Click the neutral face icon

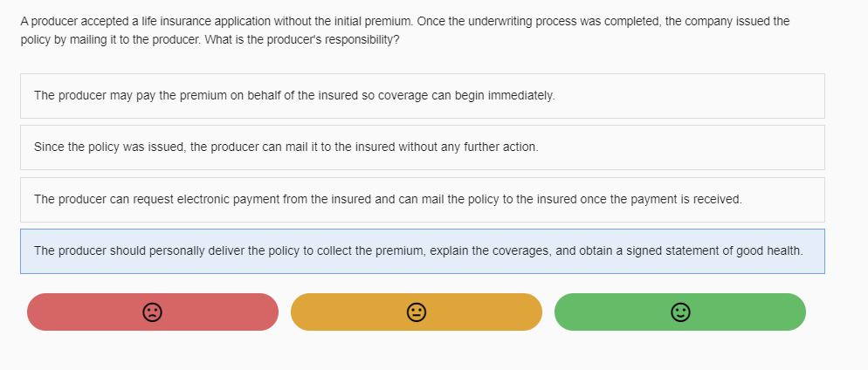tap(417, 312)
